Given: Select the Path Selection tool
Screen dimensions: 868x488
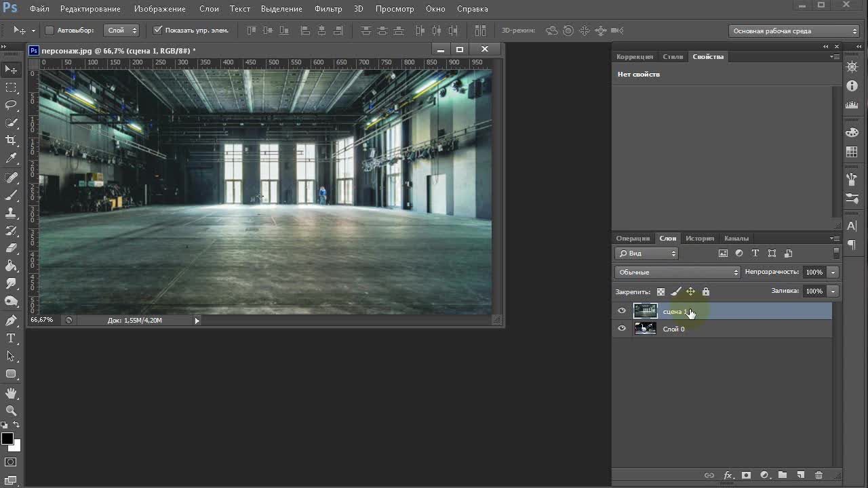Looking at the screenshot, I should tap(11, 356).
